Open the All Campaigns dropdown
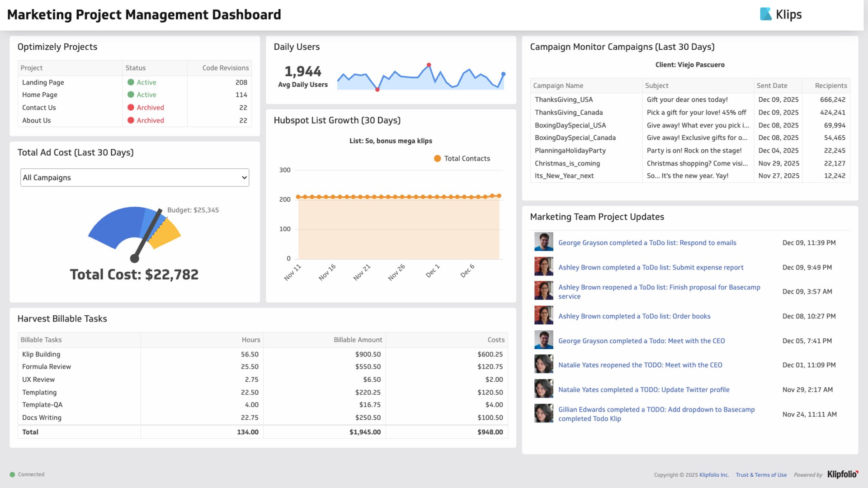Viewport: 868px width, 488px height. point(134,177)
